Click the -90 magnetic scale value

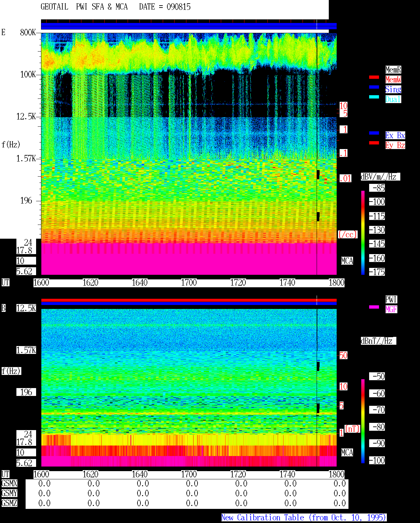[x=377, y=443]
